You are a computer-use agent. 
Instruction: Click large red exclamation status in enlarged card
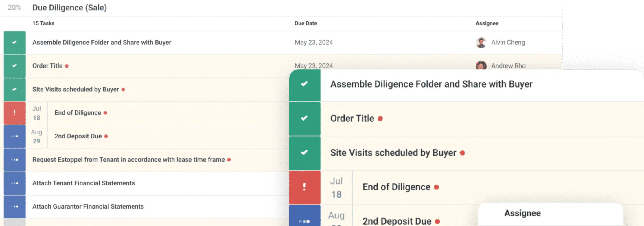[305, 187]
